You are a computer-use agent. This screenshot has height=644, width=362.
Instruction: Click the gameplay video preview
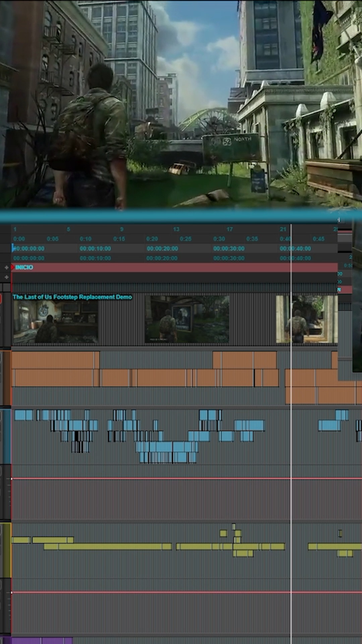coord(181,104)
